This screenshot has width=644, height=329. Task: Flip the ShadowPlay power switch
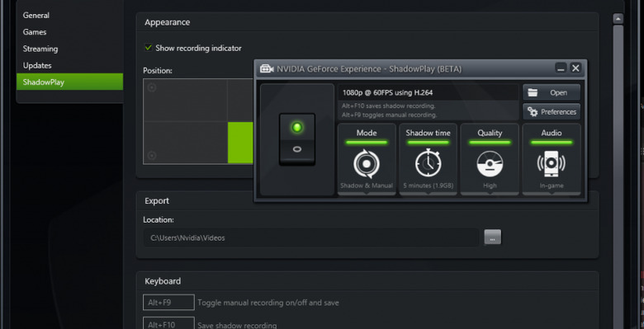tap(297, 139)
